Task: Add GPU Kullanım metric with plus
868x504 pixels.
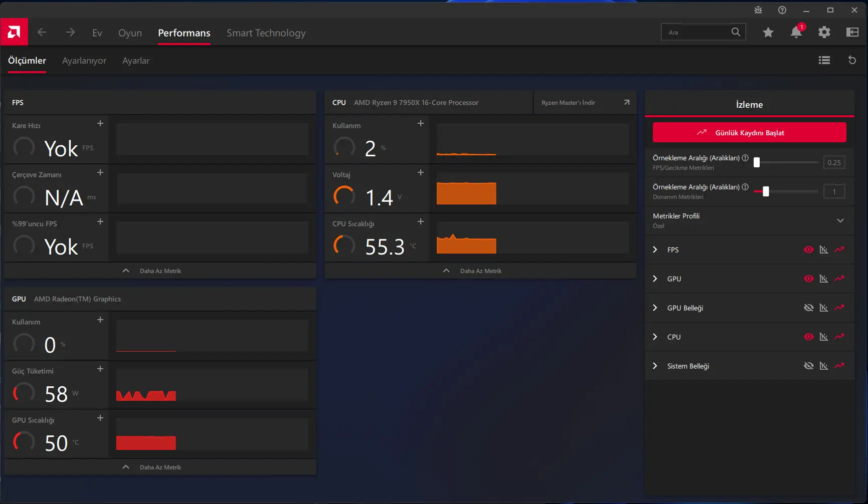Action: (100, 320)
